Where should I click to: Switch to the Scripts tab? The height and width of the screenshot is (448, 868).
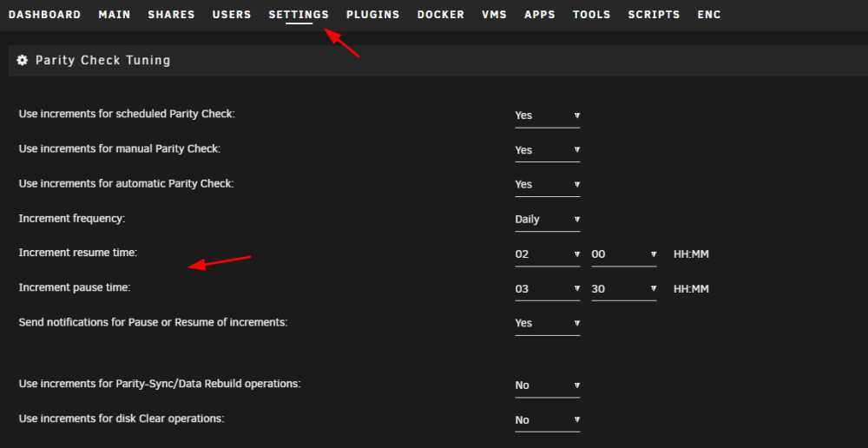[654, 15]
